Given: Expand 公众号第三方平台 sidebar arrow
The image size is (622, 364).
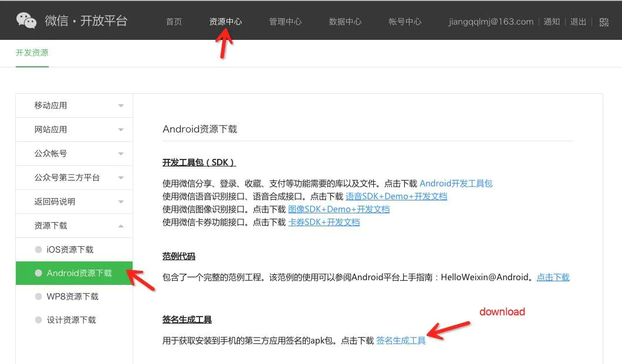Looking at the screenshot, I should click(x=121, y=178).
